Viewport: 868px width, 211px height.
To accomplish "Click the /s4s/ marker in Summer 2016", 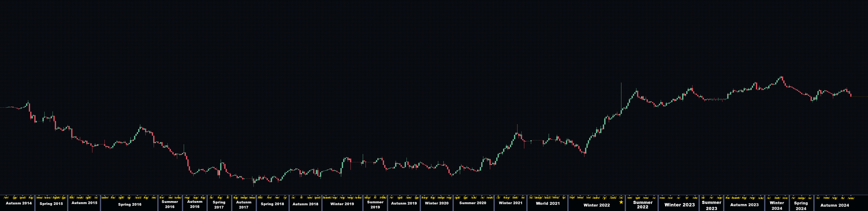I will [178, 198].
